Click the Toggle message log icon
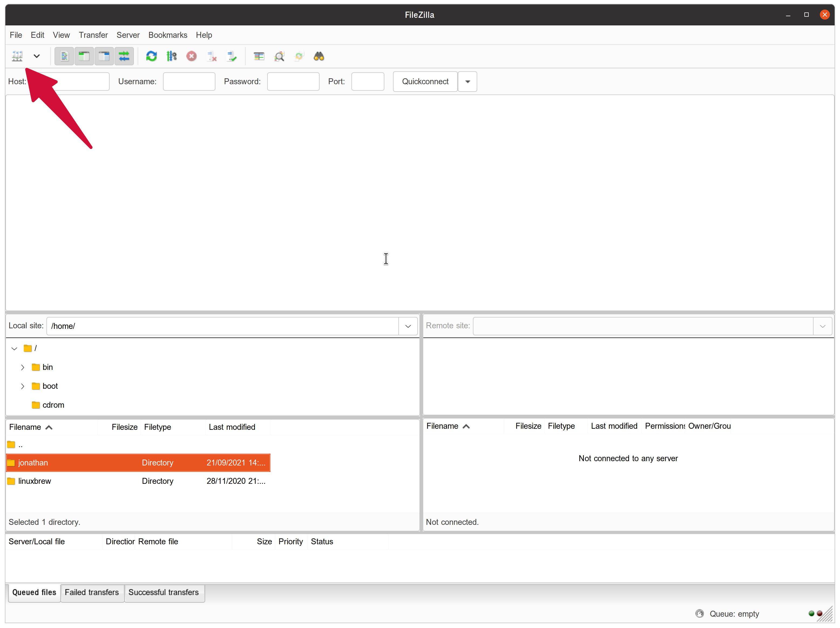Viewport: 840px width, 628px height. (x=64, y=56)
